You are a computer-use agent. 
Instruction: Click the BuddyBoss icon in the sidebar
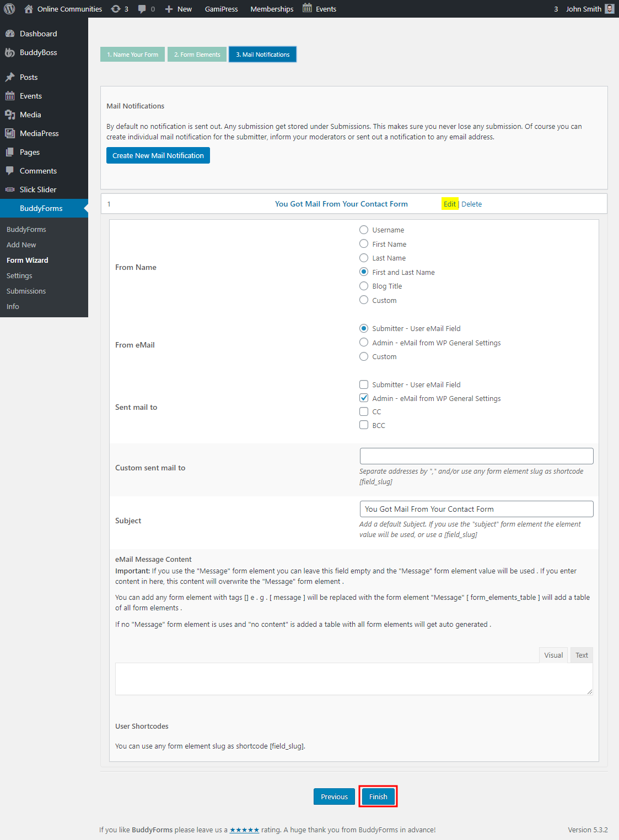click(x=10, y=52)
